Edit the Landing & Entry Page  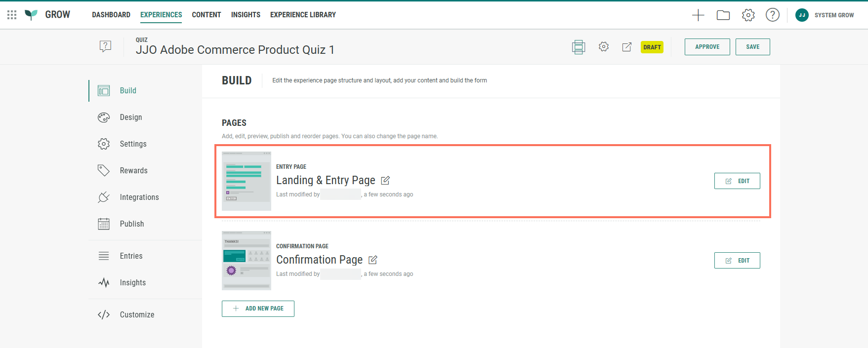pos(737,181)
